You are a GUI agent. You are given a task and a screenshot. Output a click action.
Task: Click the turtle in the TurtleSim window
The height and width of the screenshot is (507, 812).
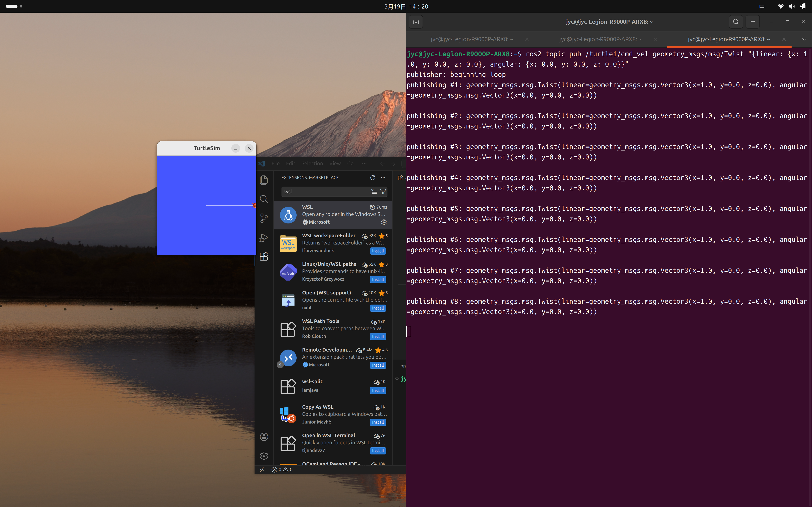[254, 205]
